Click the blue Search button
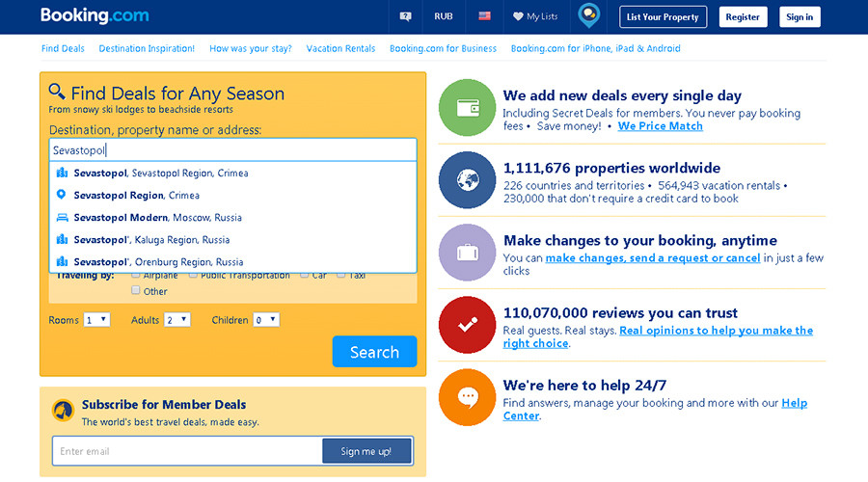 [x=375, y=352]
